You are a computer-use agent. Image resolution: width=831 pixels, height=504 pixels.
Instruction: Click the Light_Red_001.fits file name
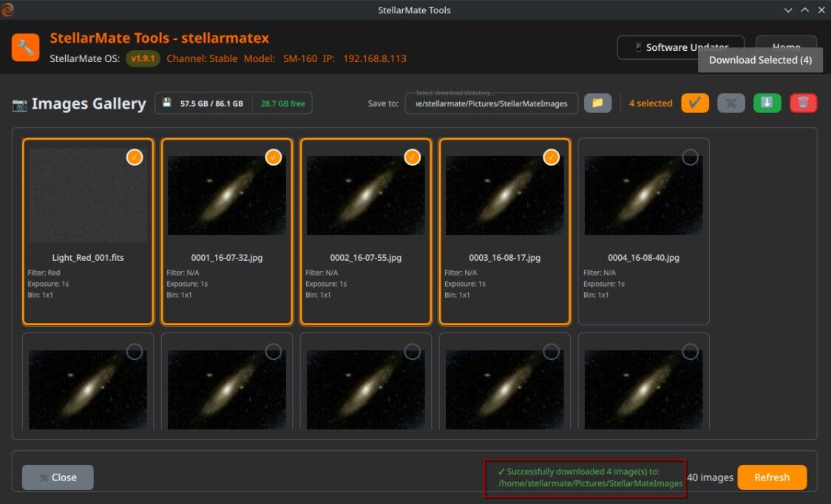point(88,258)
